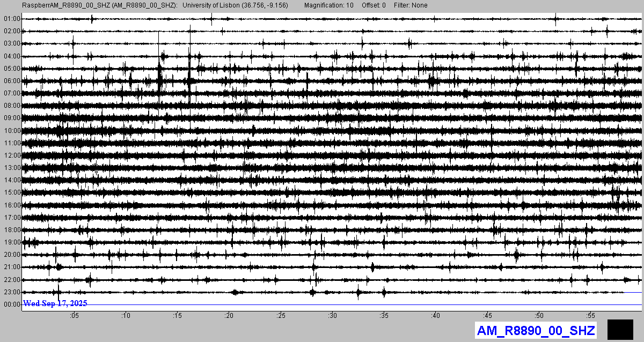Click the :30 minute axis tick
Viewport: 644px width, 342px height.
click(333, 316)
